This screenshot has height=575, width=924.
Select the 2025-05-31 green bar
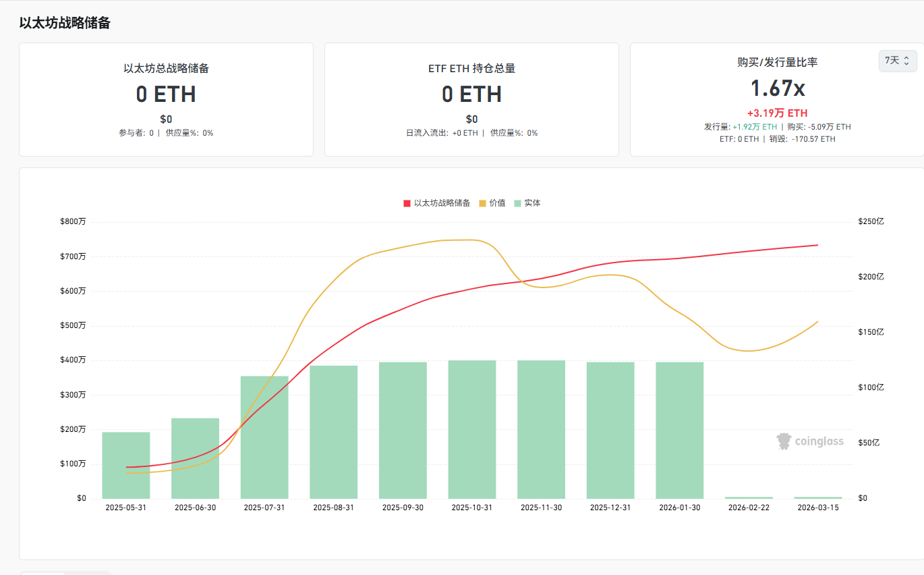tap(126, 466)
